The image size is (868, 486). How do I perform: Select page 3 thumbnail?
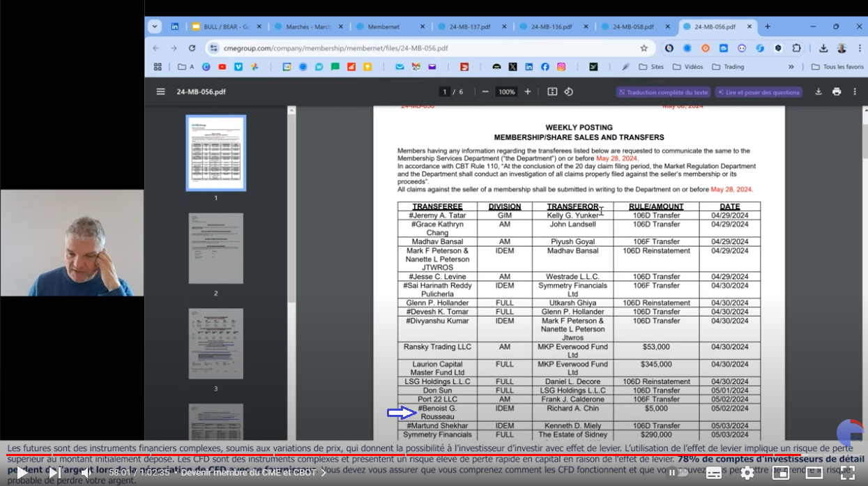click(215, 344)
